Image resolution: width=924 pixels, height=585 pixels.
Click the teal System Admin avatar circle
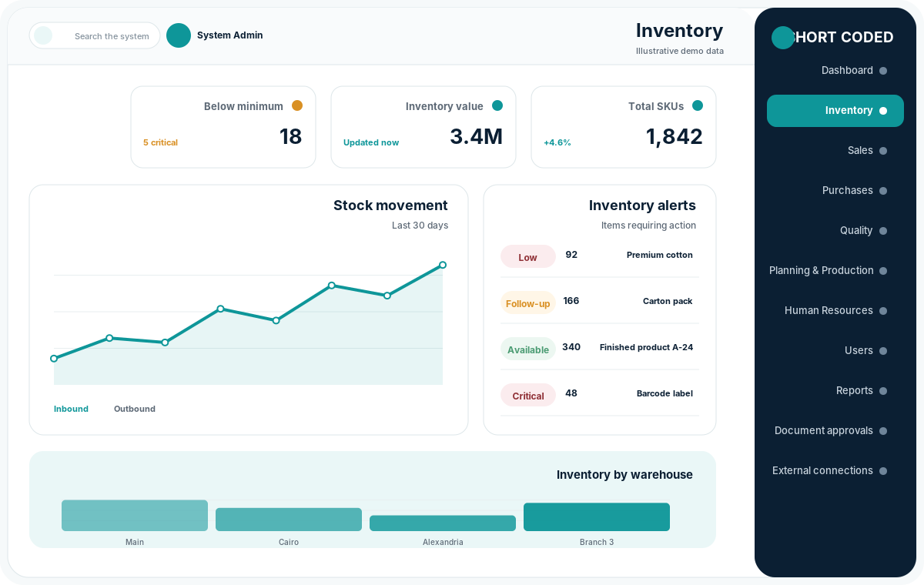[x=179, y=35]
